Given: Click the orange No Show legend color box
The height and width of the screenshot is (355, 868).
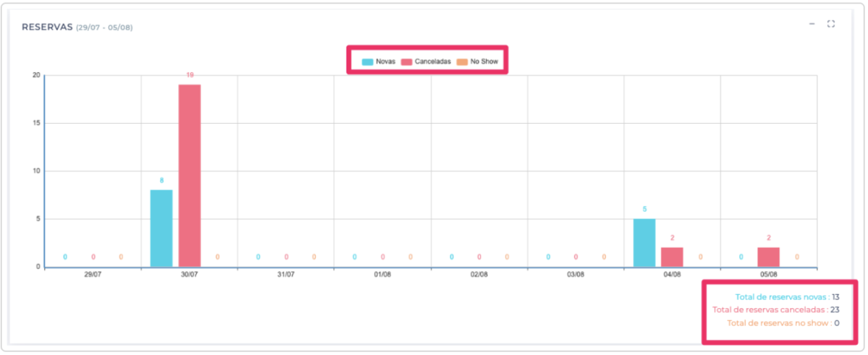Looking at the screenshot, I should click(x=462, y=62).
